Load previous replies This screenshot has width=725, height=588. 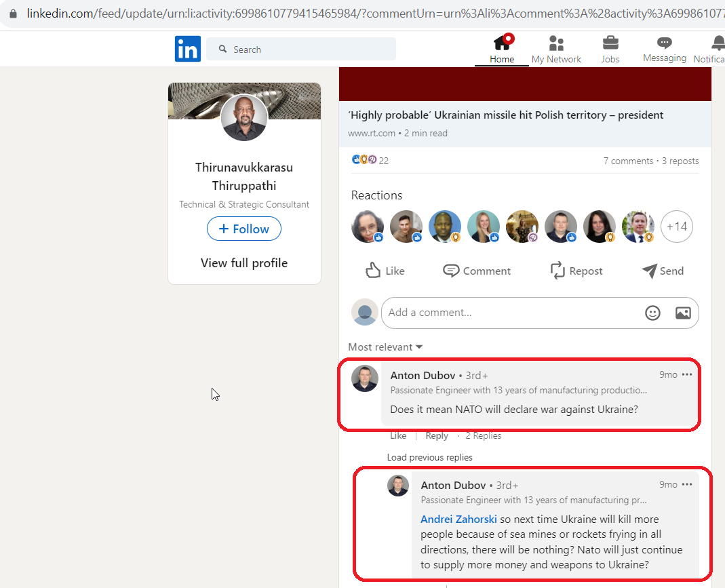point(429,457)
